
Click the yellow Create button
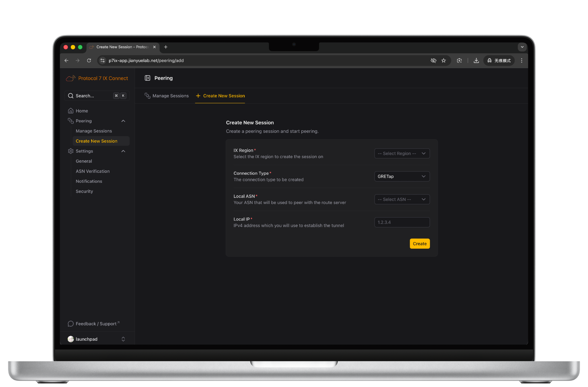coord(420,244)
